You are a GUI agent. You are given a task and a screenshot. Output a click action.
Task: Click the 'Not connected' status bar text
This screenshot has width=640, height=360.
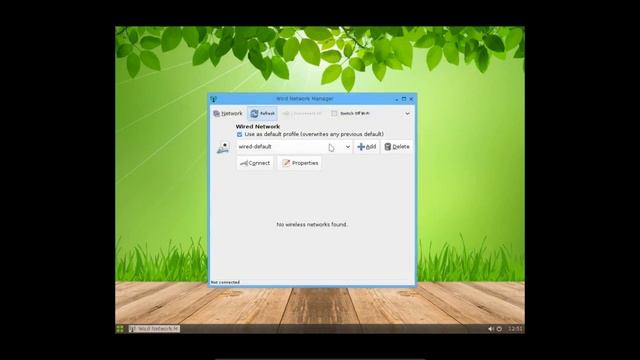click(225, 282)
